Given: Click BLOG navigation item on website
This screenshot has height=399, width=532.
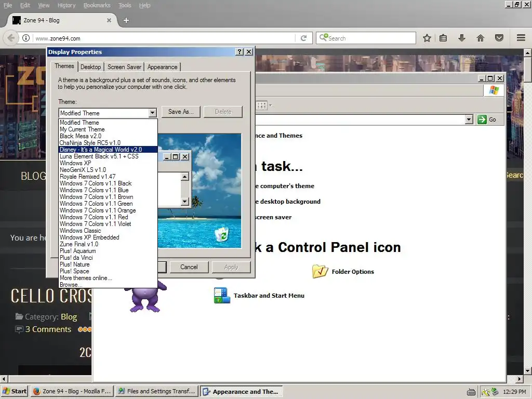Looking at the screenshot, I should 33,176.
